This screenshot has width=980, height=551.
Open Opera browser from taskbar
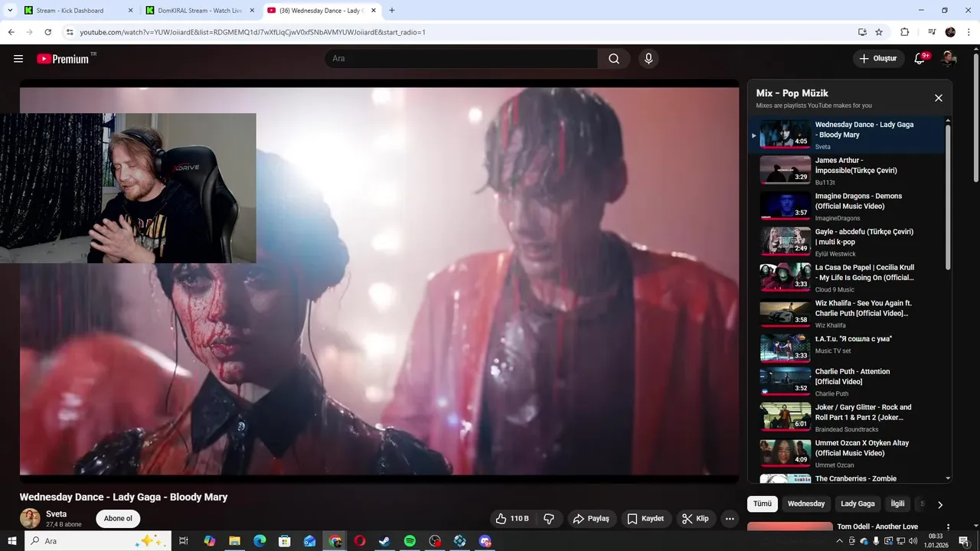[x=359, y=541]
